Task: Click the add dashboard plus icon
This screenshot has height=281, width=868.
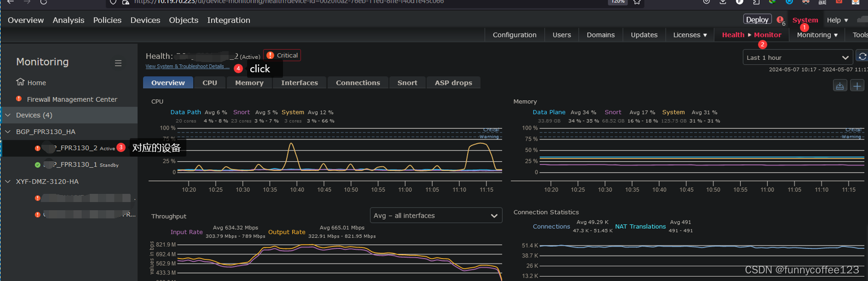Action: (857, 86)
